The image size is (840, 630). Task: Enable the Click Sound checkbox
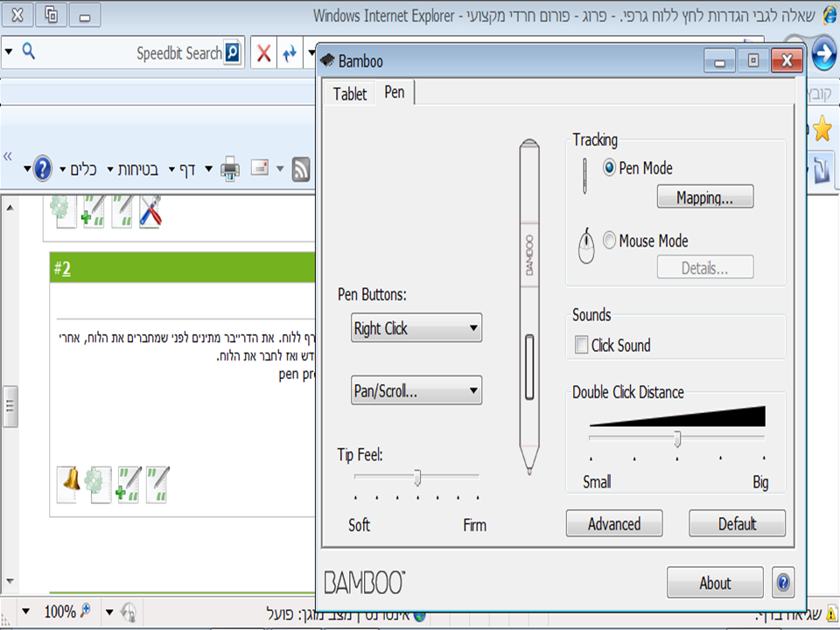581,345
